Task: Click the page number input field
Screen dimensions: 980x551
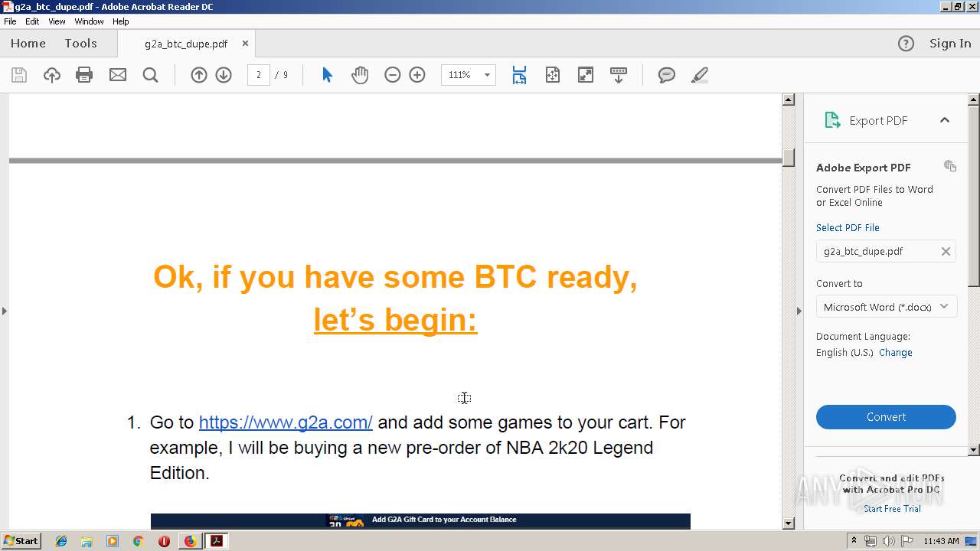Action: tap(259, 75)
